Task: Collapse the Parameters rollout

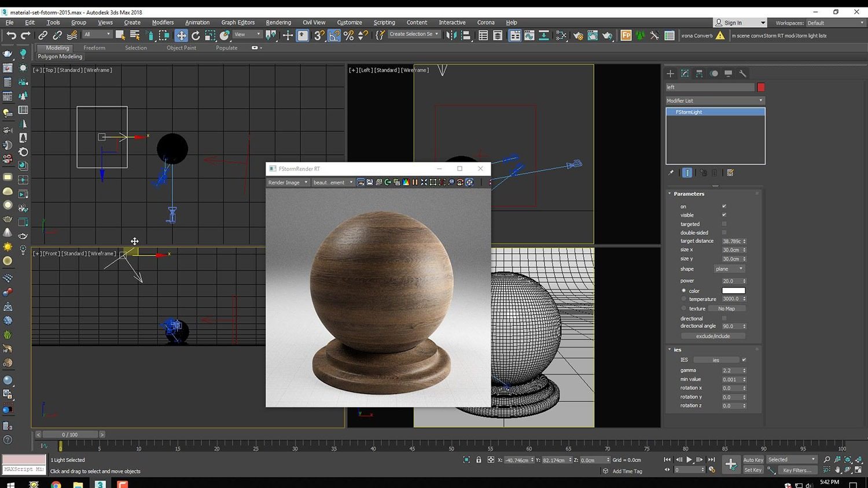Action: [689, 194]
